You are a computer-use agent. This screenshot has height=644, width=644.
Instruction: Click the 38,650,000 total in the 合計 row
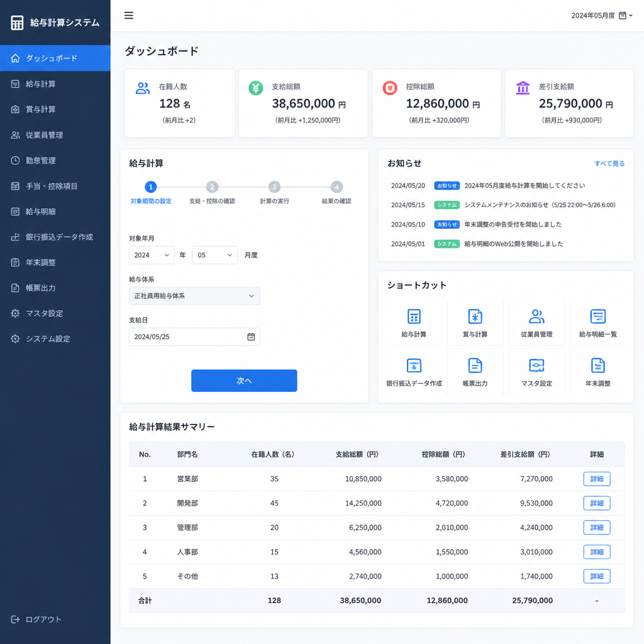[x=360, y=601]
